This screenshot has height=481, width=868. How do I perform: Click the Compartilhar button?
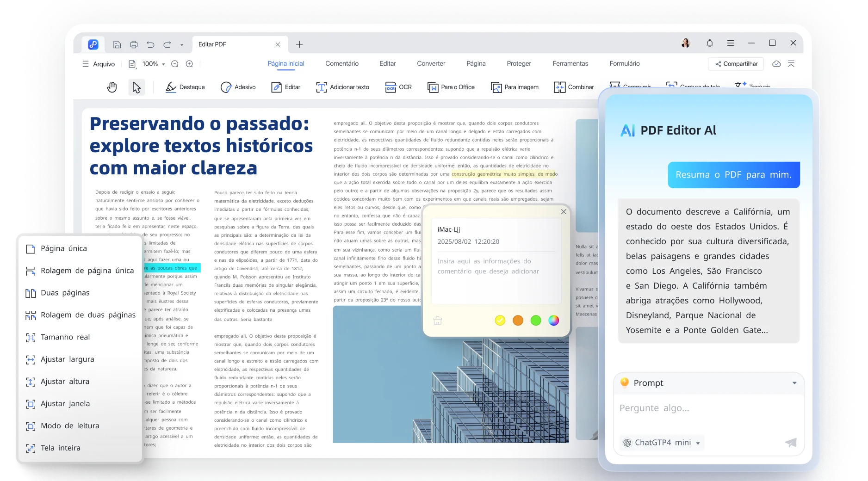[737, 64]
